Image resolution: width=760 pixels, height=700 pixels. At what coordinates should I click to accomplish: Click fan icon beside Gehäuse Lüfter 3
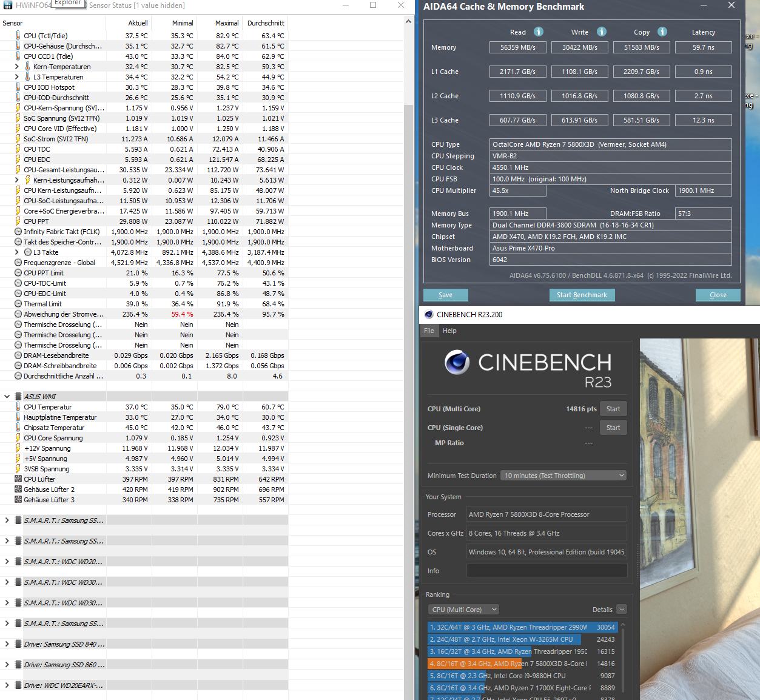(18, 500)
